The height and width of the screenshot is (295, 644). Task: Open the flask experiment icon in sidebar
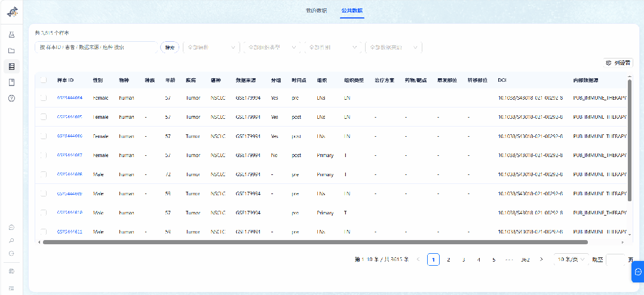(11, 35)
